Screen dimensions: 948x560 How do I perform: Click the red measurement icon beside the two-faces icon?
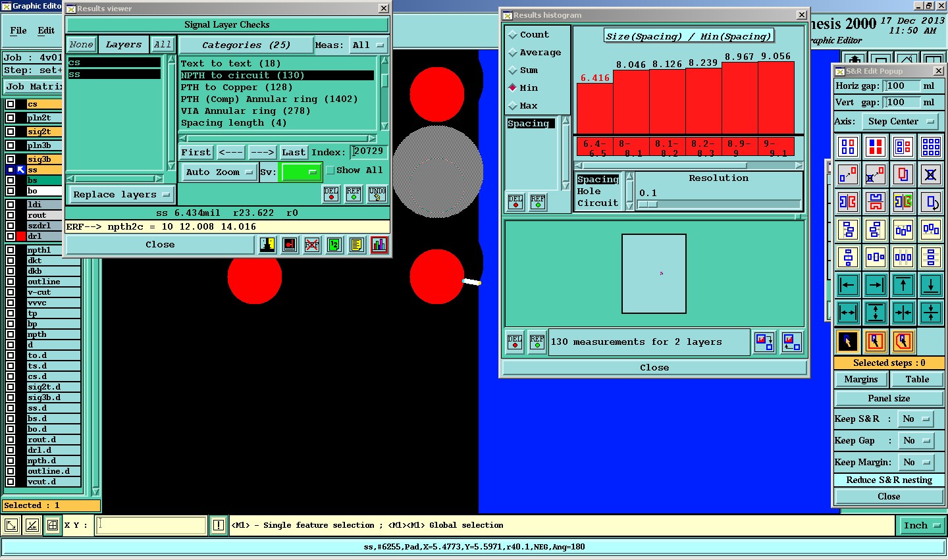[290, 245]
